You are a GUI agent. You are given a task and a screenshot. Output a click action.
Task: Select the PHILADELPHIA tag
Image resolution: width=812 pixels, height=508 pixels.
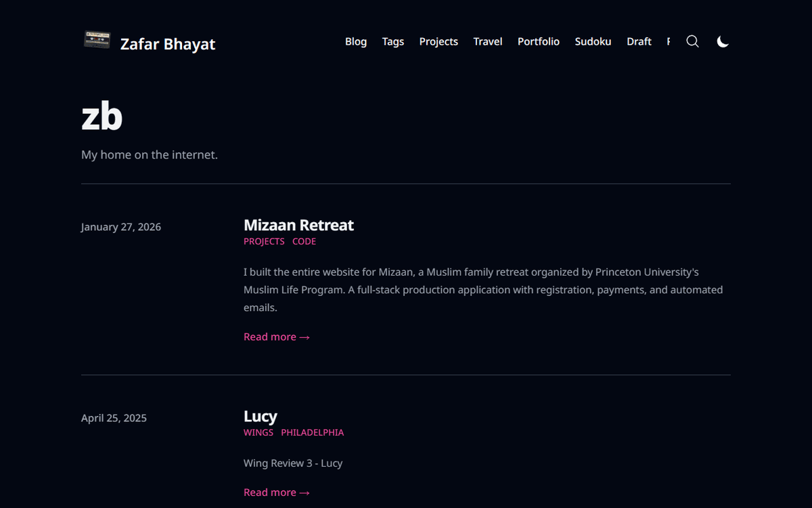[x=312, y=432]
